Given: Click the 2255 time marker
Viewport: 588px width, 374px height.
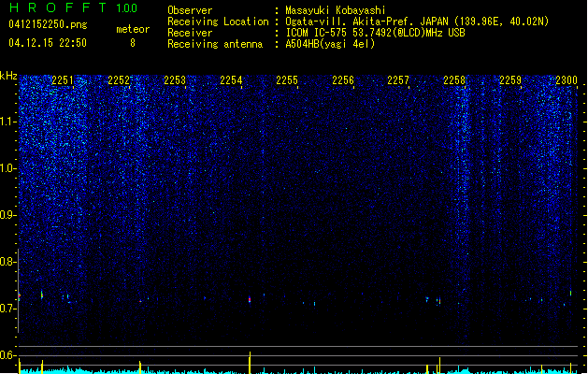Looking at the screenshot, I should [287, 80].
